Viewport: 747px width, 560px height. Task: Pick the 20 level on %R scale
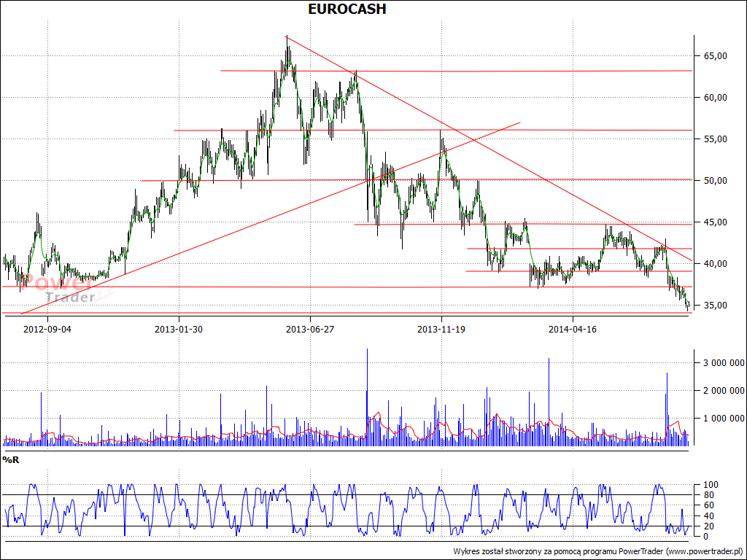709,526
